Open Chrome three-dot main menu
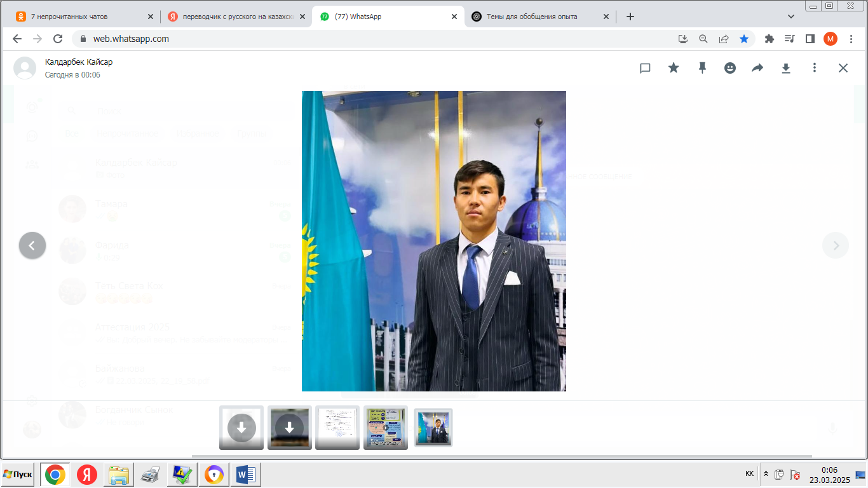This screenshot has width=868, height=488. coord(851,39)
